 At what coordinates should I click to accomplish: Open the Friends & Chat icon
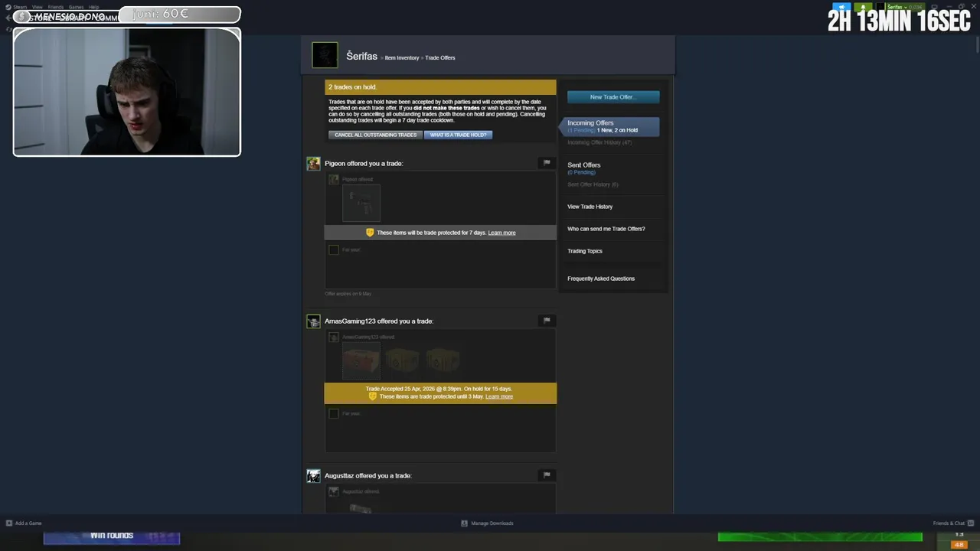(972, 523)
